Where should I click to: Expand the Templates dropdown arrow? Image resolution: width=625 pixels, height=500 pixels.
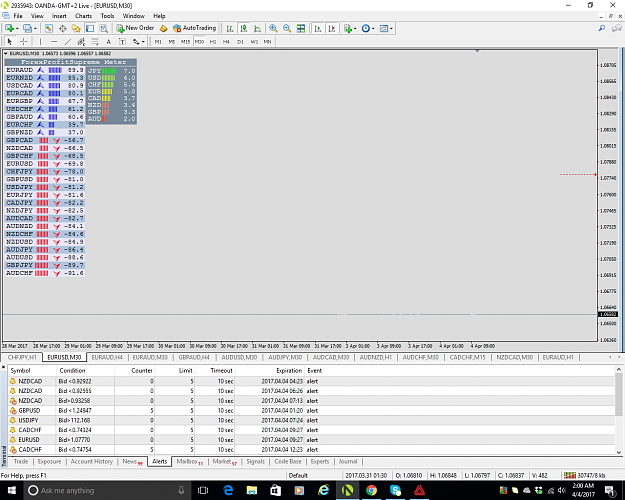(x=391, y=29)
